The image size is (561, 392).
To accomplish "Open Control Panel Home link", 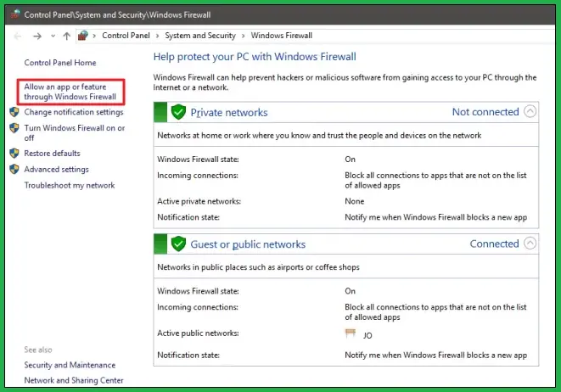I will pyautogui.click(x=60, y=63).
